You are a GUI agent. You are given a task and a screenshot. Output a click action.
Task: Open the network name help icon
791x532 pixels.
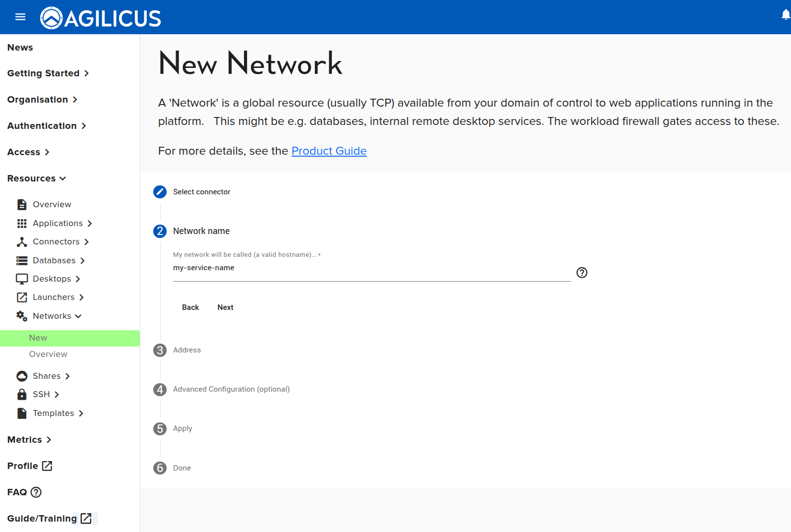582,273
